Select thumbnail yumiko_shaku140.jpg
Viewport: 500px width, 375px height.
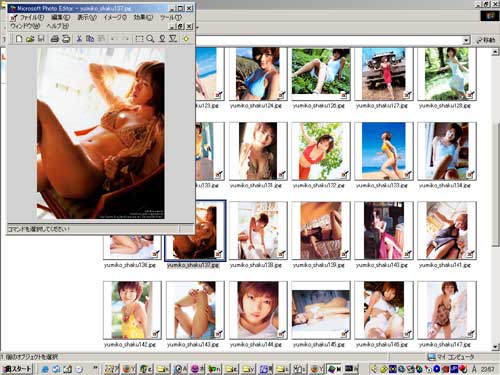[384, 230]
